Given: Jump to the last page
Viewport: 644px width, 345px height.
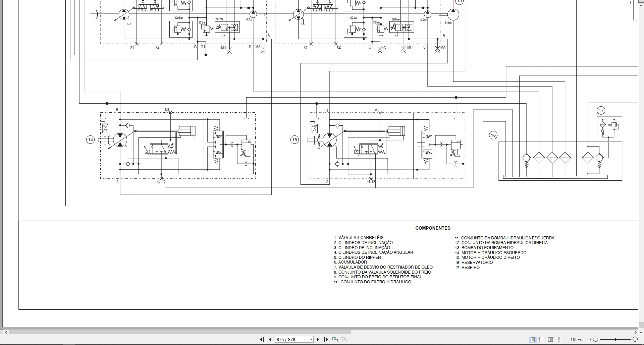Looking at the screenshot, I should point(326,340).
